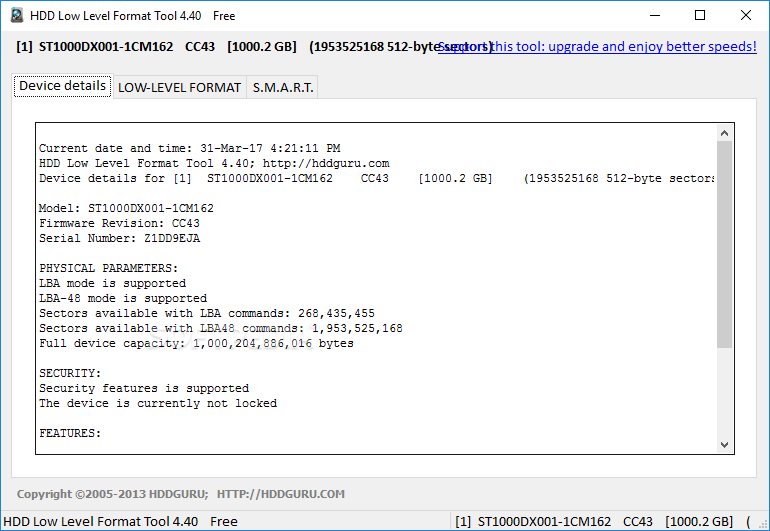Click 'Sectors available with LBA48 commands' line
770x531 pixels.
pyautogui.click(x=221, y=329)
